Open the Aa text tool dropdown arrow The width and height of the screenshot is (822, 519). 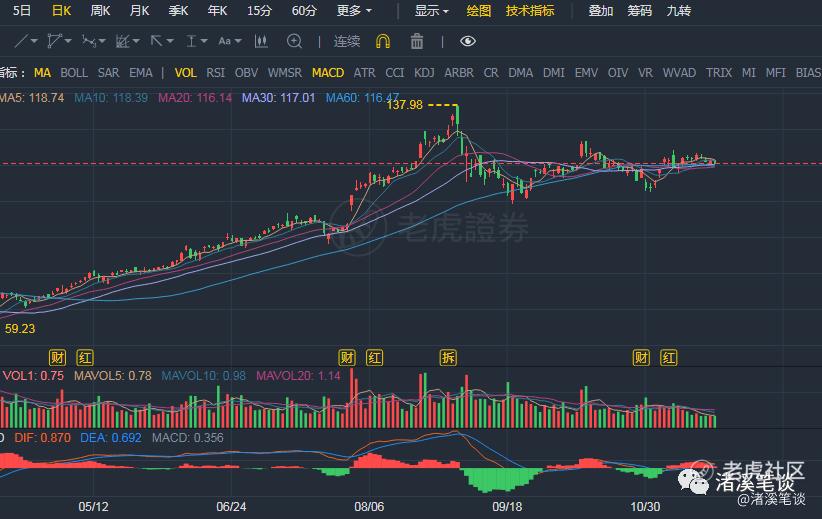(x=238, y=41)
